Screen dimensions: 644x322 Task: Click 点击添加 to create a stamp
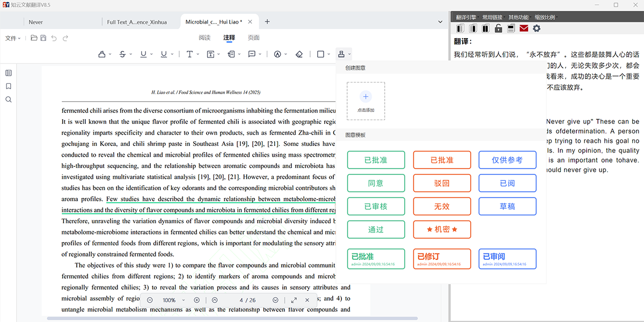(x=365, y=101)
